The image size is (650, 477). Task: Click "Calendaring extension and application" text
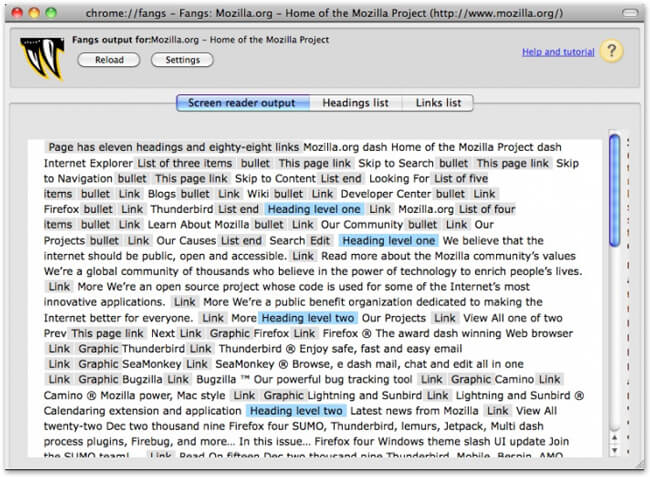click(143, 411)
